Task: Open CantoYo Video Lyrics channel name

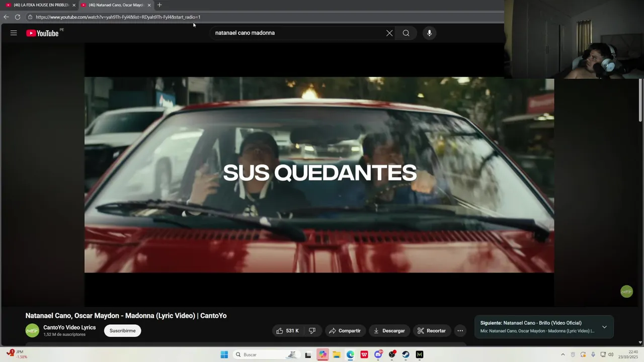Action: 69,327
